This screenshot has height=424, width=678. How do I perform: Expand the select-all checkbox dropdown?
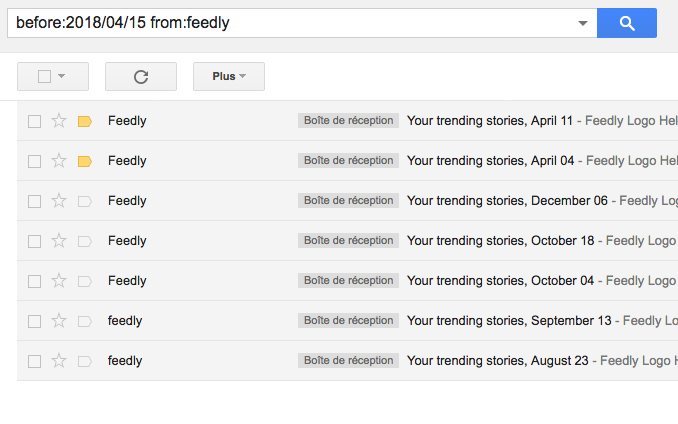click(62, 76)
